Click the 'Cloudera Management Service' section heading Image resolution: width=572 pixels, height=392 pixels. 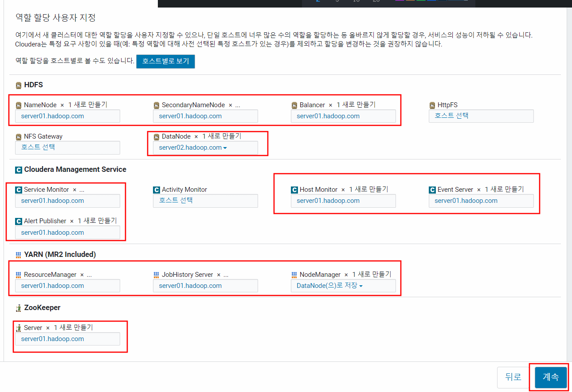coord(75,170)
